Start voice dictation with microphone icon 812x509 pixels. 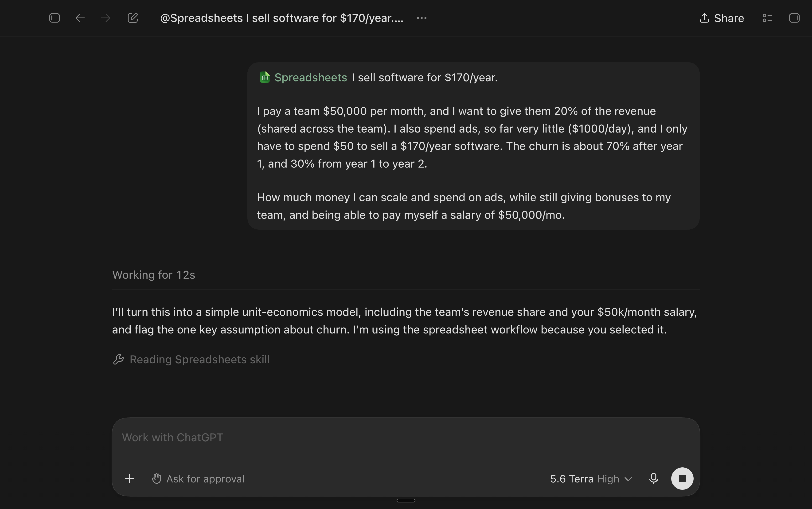click(x=653, y=479)
